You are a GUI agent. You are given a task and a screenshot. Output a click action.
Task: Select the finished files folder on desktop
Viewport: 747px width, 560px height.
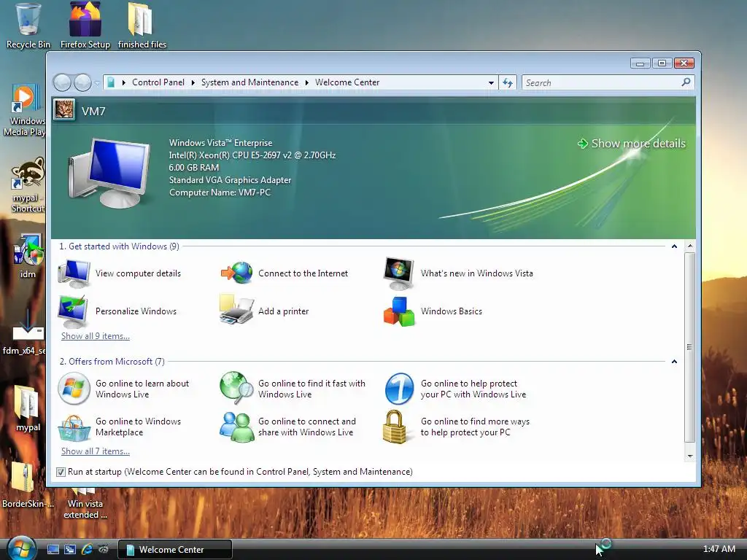pos(142,26)
